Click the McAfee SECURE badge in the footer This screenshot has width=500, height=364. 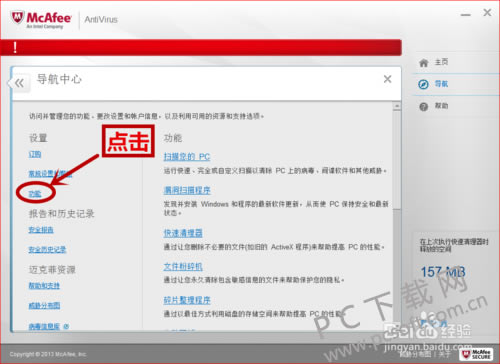coord(476,354)
